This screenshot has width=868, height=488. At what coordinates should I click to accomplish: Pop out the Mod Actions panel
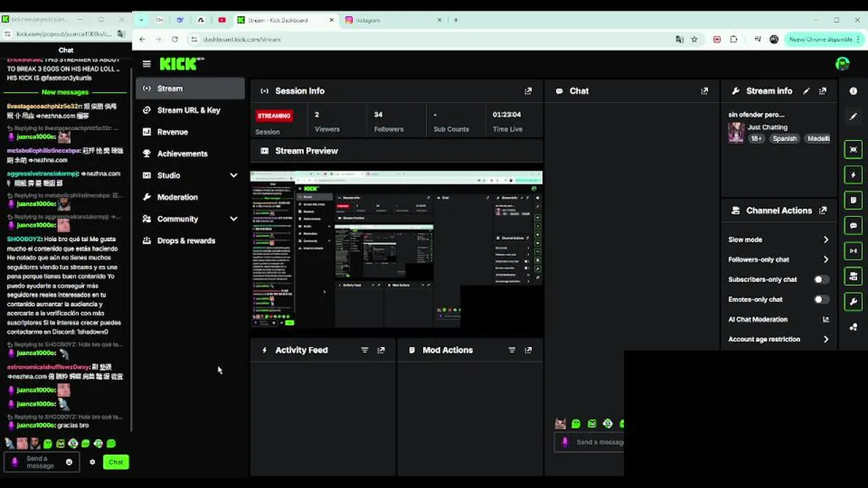[x=528, y=350]
